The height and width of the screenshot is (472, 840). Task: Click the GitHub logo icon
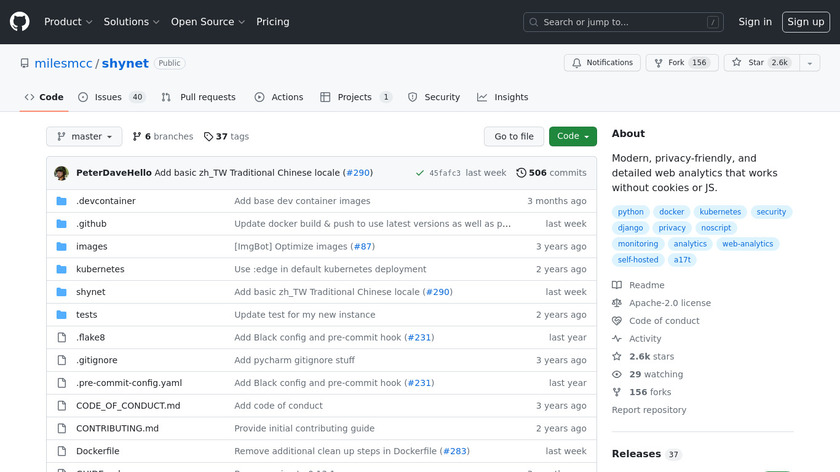(19, 22)
